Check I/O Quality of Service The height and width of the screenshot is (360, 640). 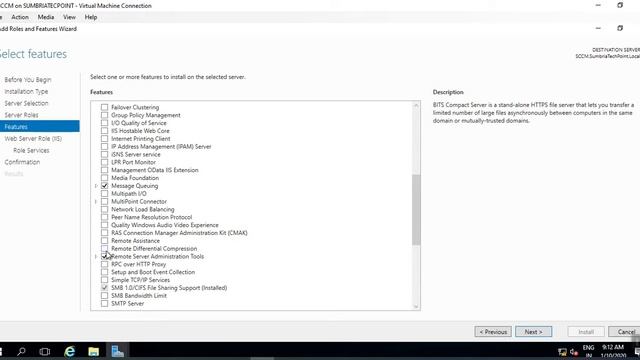[104, 123]
